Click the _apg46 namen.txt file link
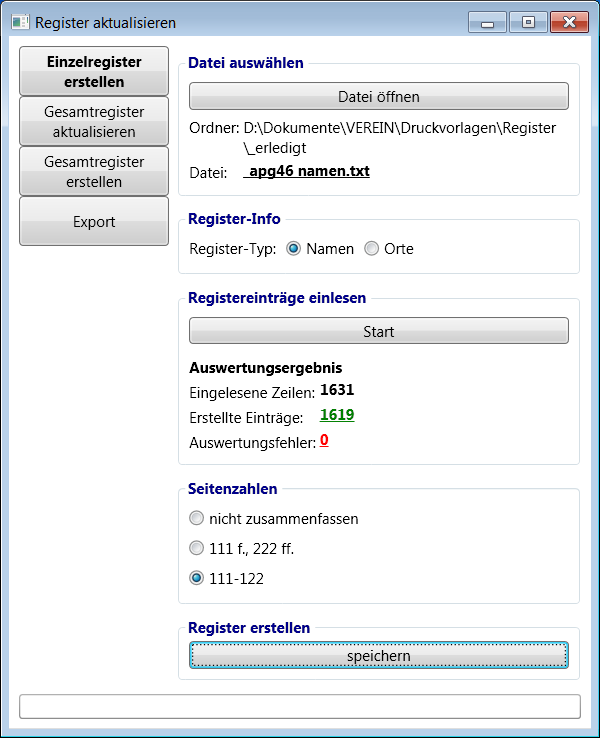 [x=307, y=171]
